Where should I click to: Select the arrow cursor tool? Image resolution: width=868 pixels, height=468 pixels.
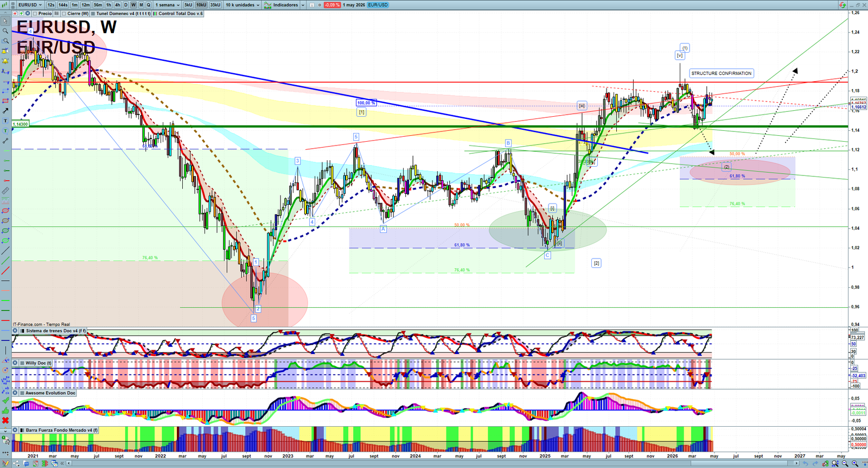[x=5, y=21]
